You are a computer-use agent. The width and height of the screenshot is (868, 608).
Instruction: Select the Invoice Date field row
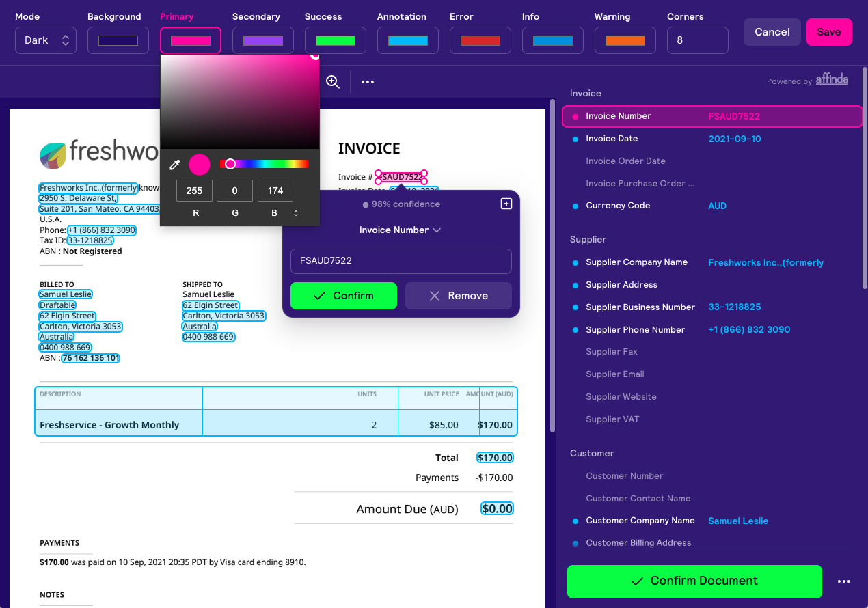(x=712, y=139)
